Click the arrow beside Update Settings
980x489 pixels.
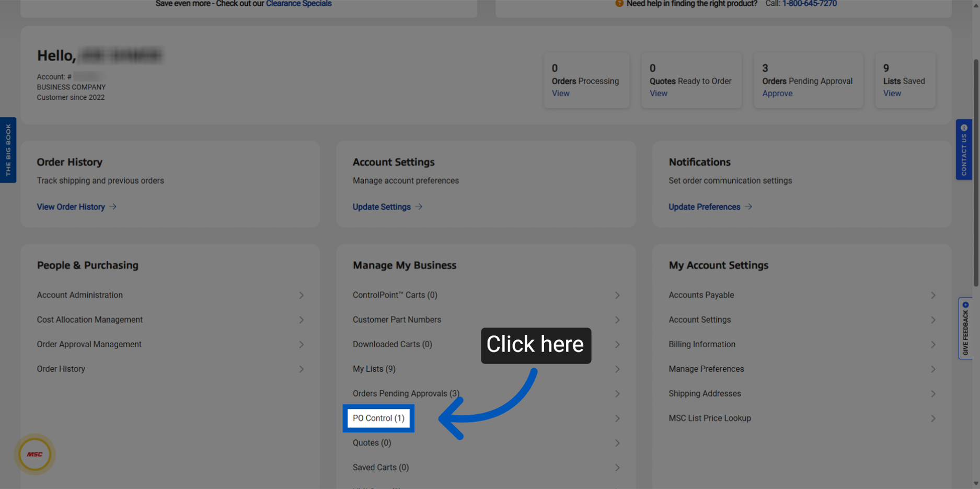(x=419, y=207)
